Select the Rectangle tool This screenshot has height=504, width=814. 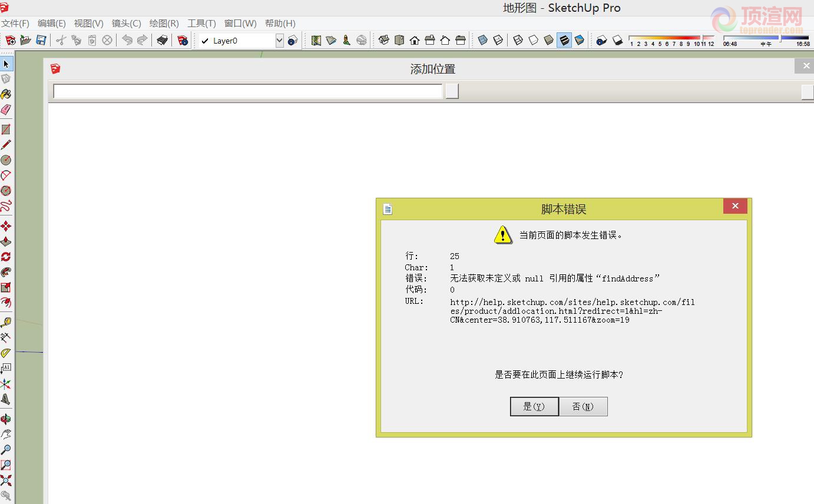[x=6, y=130]
